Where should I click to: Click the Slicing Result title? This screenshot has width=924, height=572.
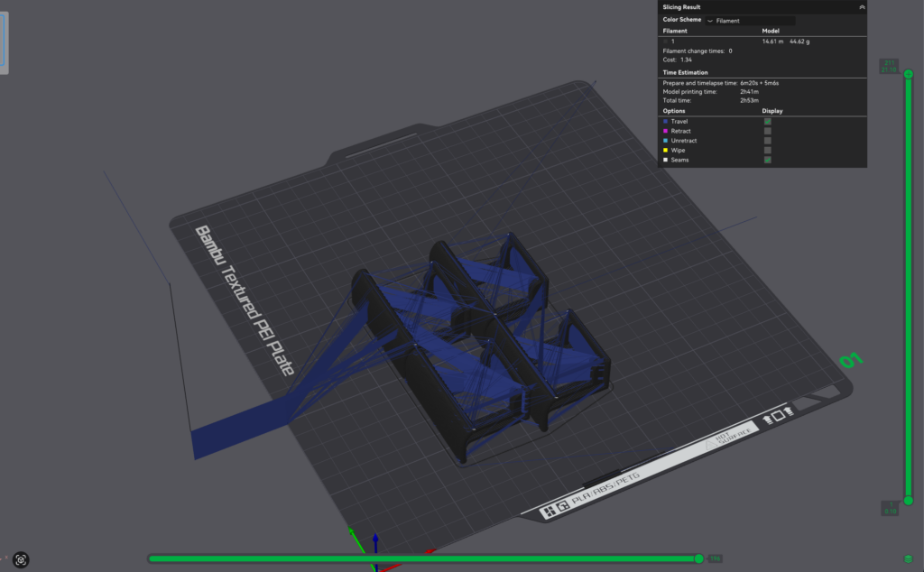tap(681, 7)
